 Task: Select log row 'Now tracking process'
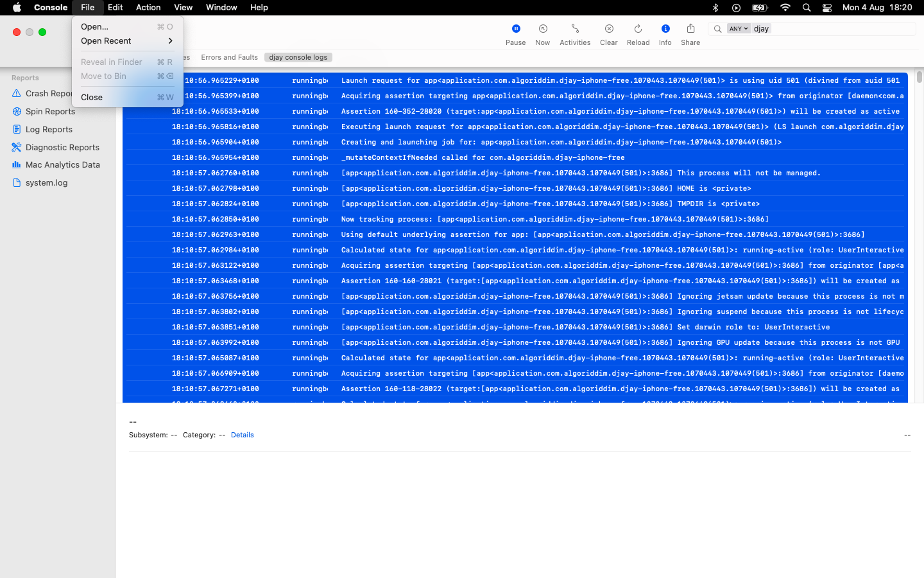click(x=515, y=219)
